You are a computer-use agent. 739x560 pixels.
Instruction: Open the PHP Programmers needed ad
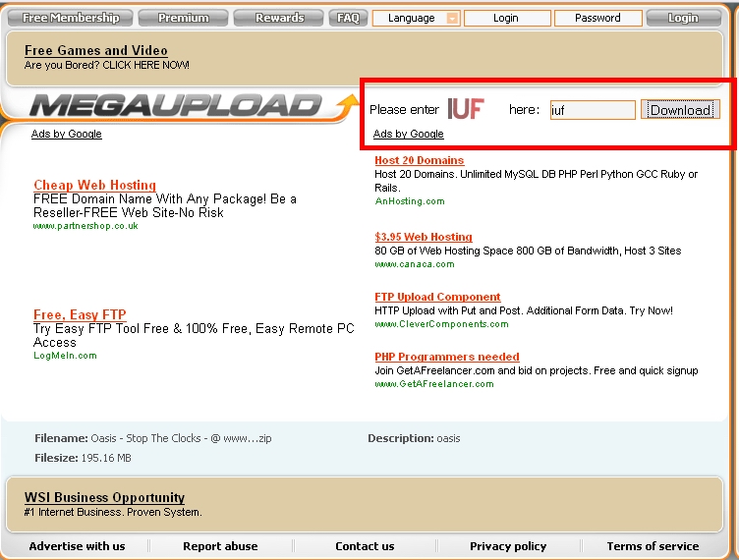click(x=447, y=357)
